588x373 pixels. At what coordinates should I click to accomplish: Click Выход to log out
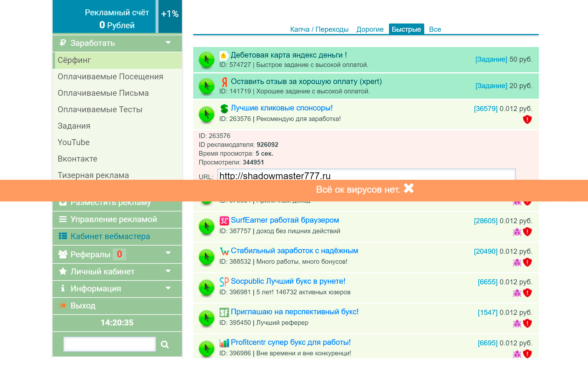[x=117, y=306]
